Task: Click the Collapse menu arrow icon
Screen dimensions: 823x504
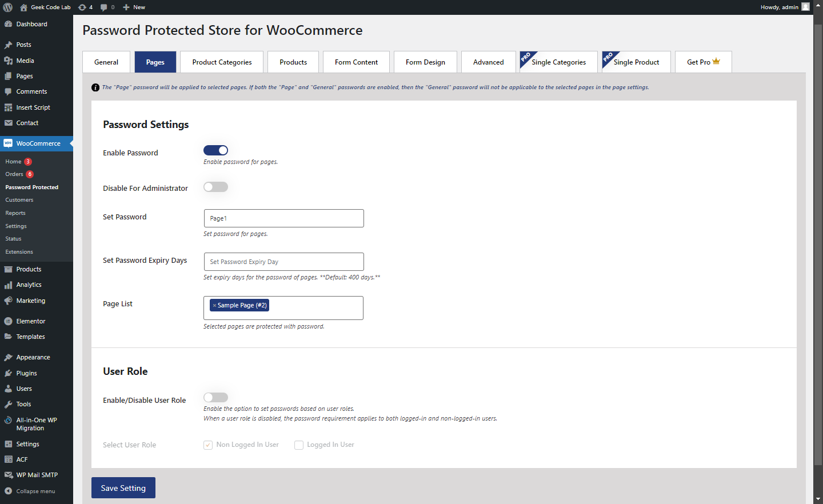Action: (8, 491)
